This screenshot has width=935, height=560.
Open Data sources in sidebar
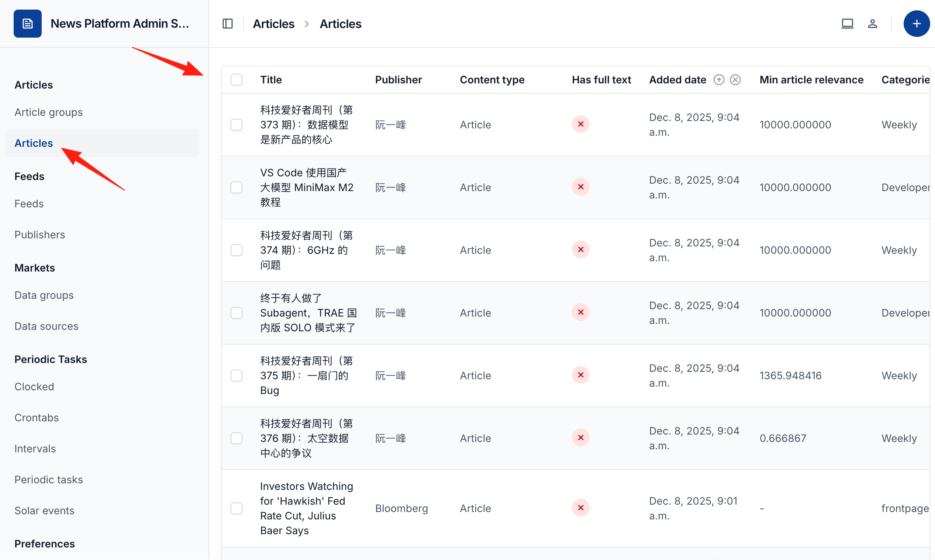(x=46, y=326)
